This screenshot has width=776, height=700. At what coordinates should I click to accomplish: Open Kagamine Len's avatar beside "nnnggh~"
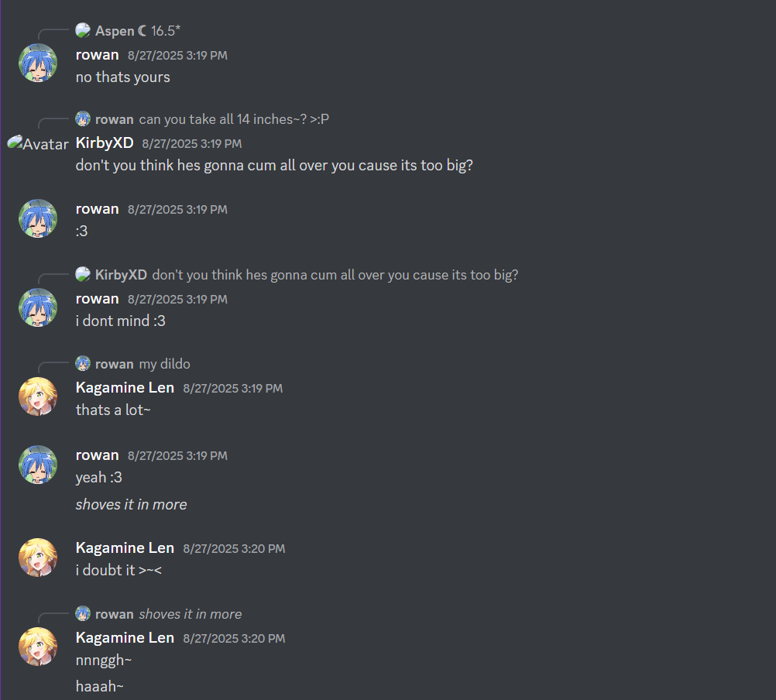click(38, 646)
